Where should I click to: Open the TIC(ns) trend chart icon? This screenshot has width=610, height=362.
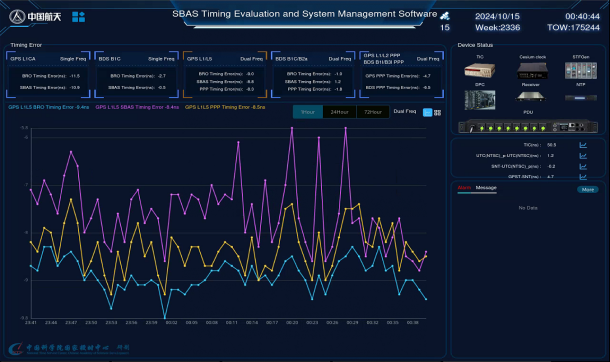pos(583,145)
